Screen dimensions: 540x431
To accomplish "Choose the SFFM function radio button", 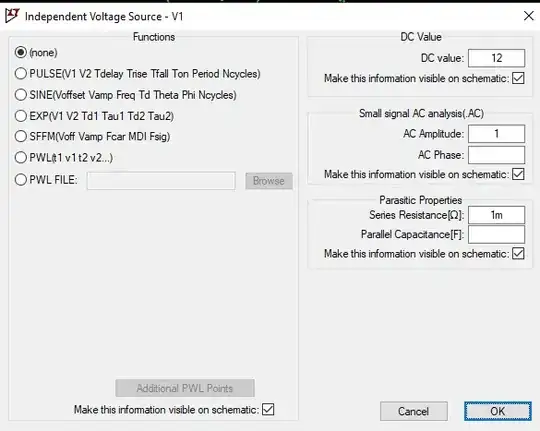I will [21, 136].
